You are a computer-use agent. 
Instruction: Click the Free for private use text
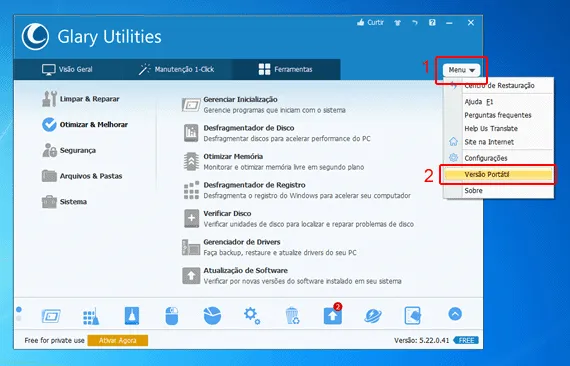[x=55, y=341]
